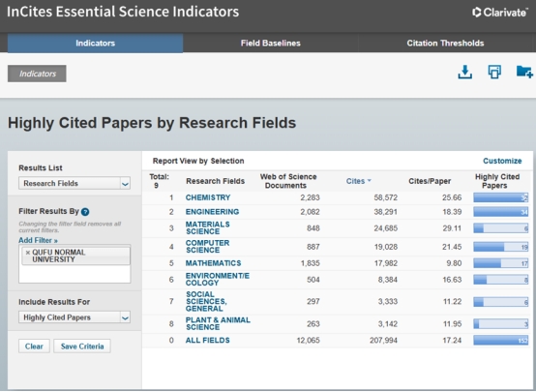Click the Web of Science Documents header
The width and height of the screenshot is (536, 392).
coord(288,181)
